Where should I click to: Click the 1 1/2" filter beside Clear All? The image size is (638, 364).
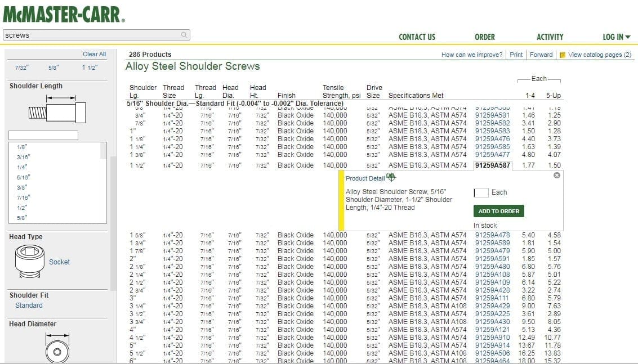tap(90, 68)
